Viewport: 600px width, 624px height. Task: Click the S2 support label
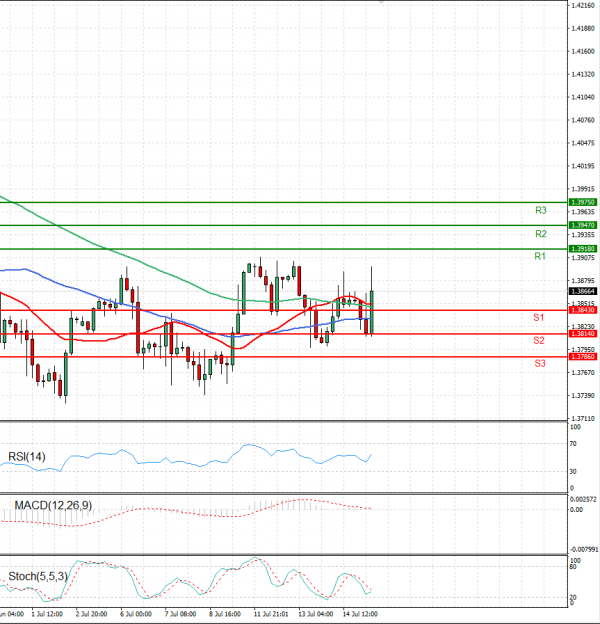coord(539,340)
